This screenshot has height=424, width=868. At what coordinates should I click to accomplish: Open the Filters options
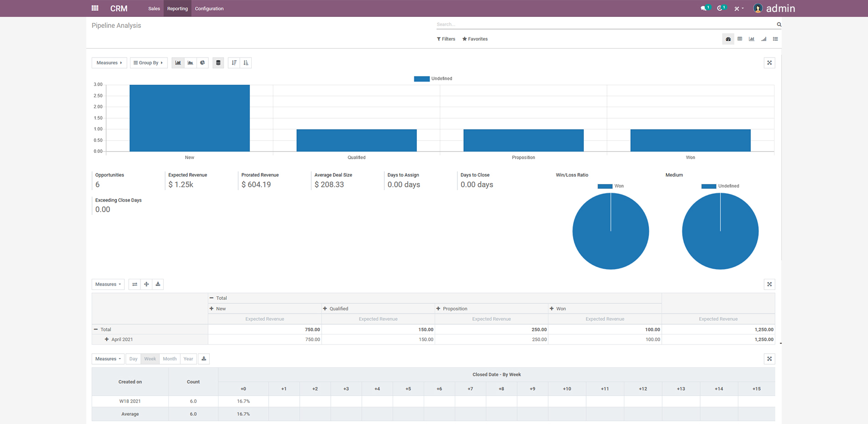pos(446,39)
